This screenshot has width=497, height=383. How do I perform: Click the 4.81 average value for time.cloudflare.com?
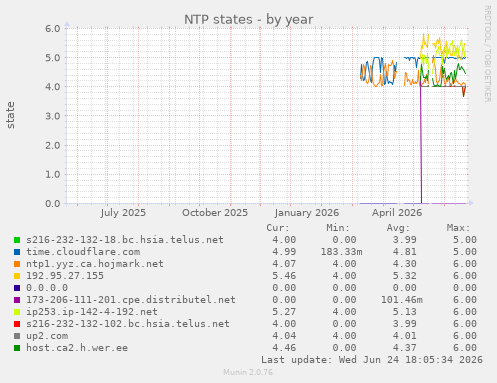404,252
